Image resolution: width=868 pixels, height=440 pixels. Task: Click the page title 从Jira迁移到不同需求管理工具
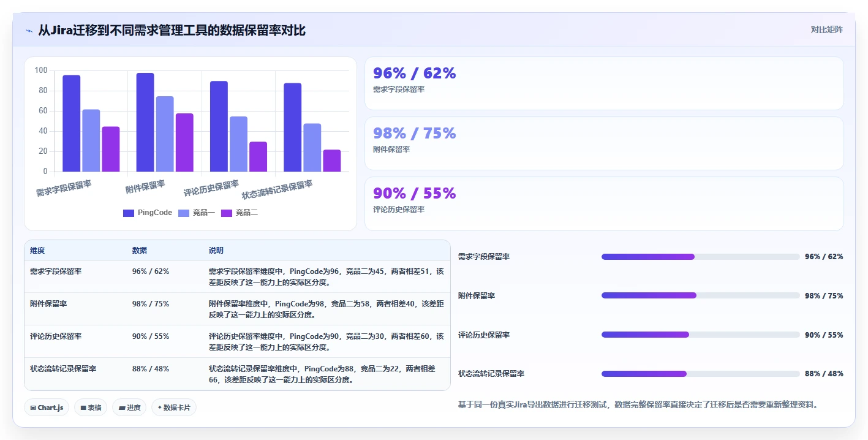click(x=172, y=30)
